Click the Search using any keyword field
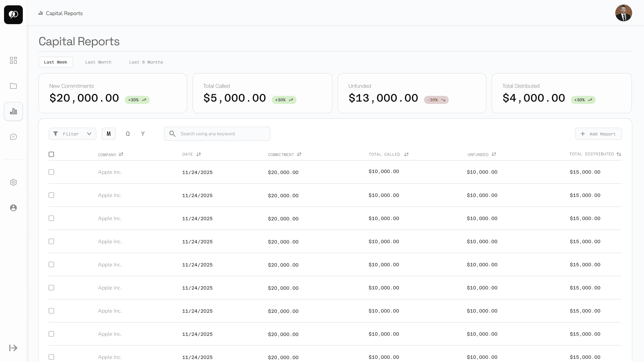Image resolution: width=644 pixels, height=362 pixels. pyautogui.click(x=221, y=134)
